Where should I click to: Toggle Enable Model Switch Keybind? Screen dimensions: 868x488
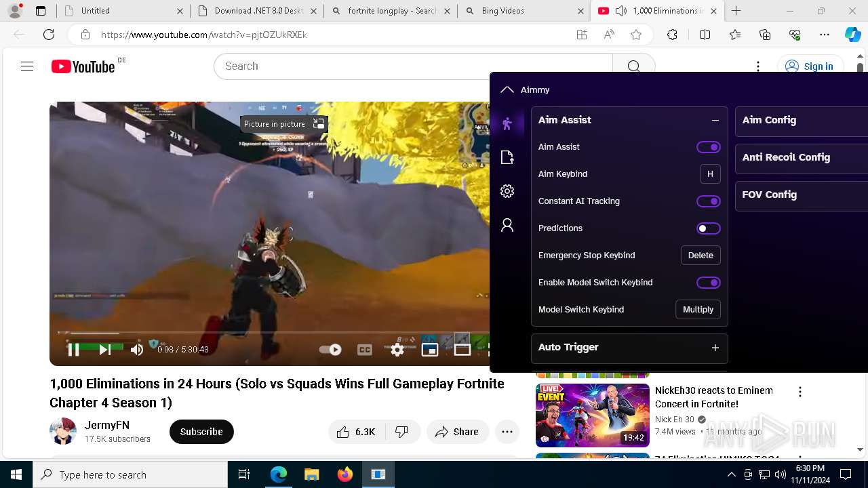709,283
